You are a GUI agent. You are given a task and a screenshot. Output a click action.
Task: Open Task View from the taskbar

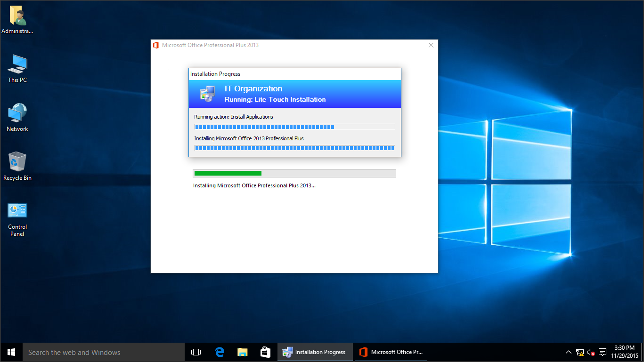[196, 352]
